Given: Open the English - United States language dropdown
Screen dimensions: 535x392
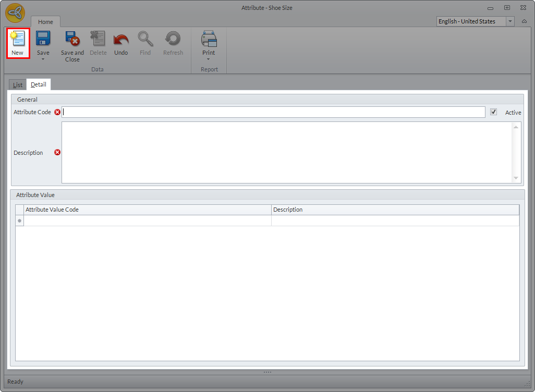Looking at the screenshot, I should [x=510, y=21].
